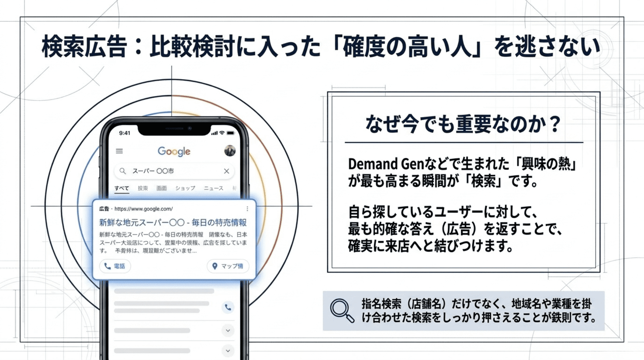Tap the 電話 call button on the ad
644x360 pixels.
(x=115, y=266)
